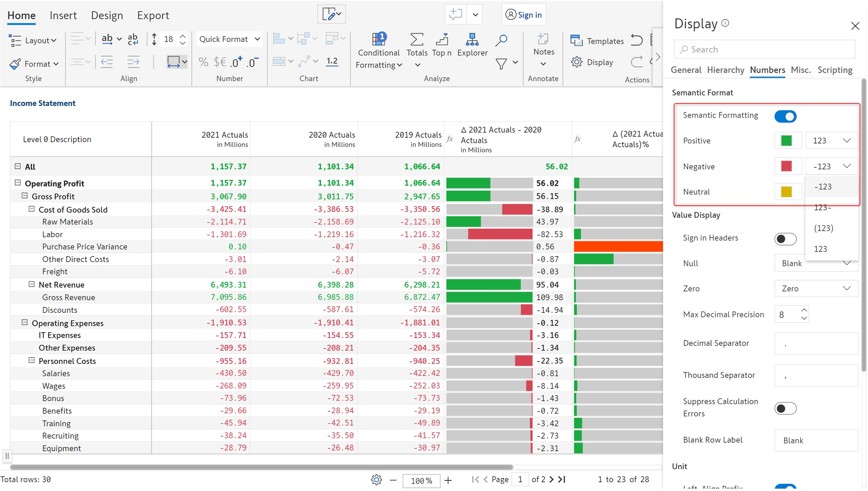
Task: Enable Suppress Calculation Errors toggle
Action: point(785,408)
